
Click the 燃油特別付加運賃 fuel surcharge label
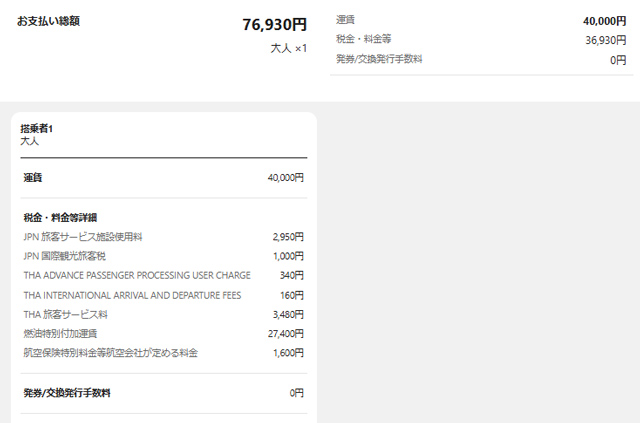coord(59,333)
